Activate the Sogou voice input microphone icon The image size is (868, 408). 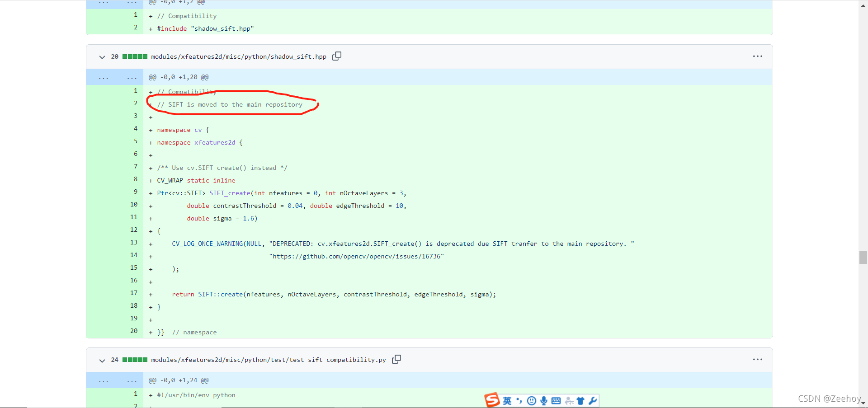coord(544,400)
